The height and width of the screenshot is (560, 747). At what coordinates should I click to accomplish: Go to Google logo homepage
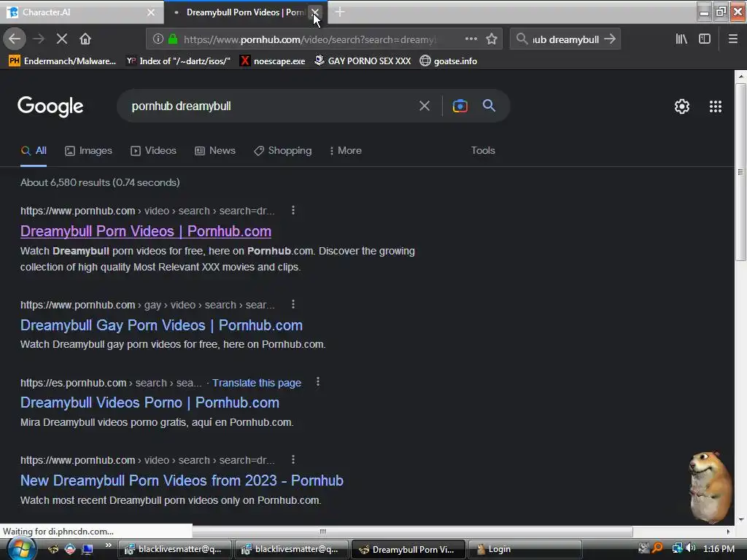point(50,106)
